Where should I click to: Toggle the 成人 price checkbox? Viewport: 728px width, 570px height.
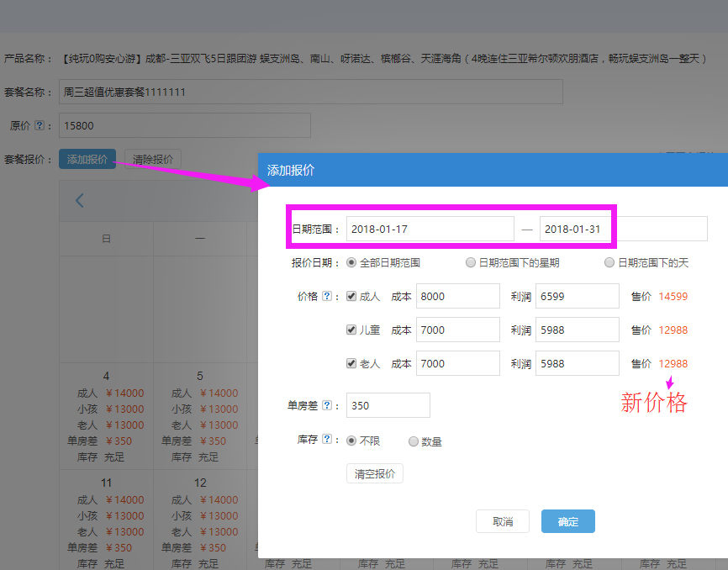pos(351,296)
